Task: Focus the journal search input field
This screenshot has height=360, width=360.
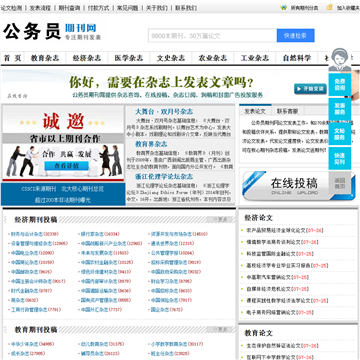Action: [x=212, y=36]
